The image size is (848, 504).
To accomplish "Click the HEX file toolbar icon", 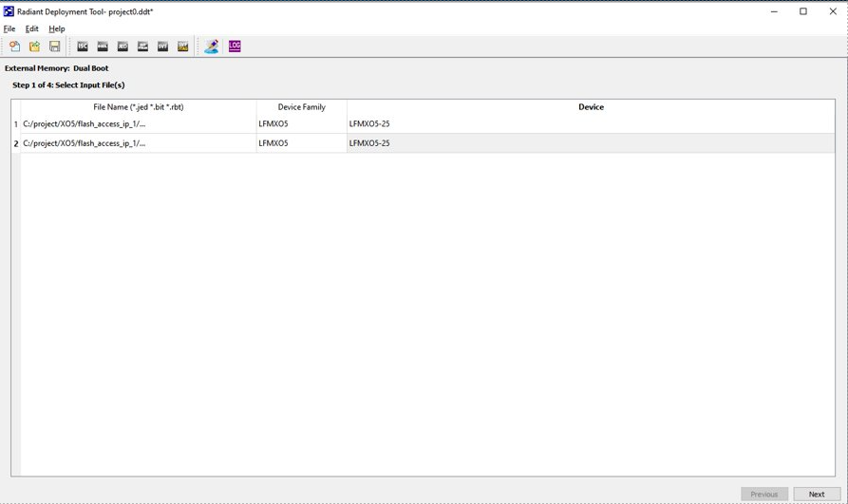I will (x=103, y=47).
